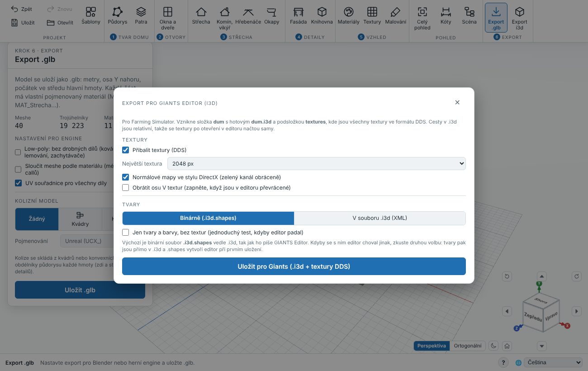Open Největší textura size dropdown
The height and width of the screenshot is (371, 588).
pos(317,163)
